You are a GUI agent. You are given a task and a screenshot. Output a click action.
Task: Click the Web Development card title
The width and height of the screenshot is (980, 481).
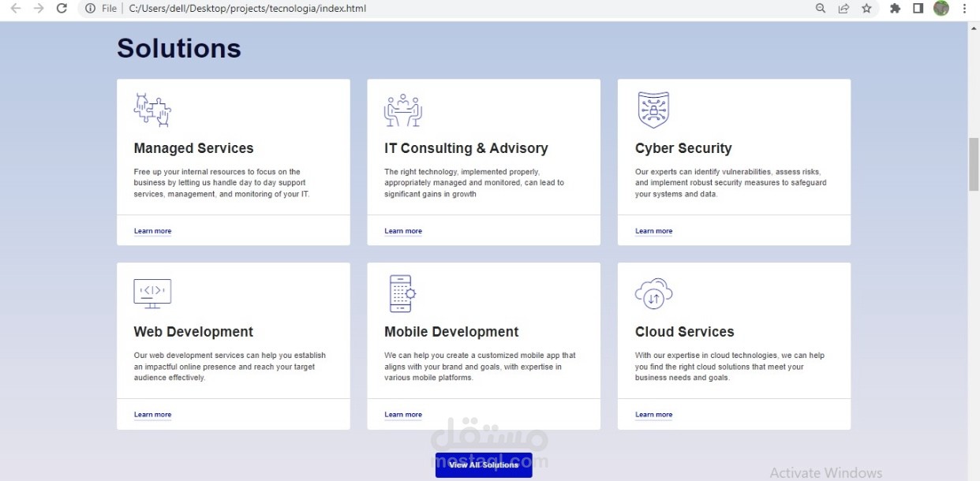[x=193, y=332]
